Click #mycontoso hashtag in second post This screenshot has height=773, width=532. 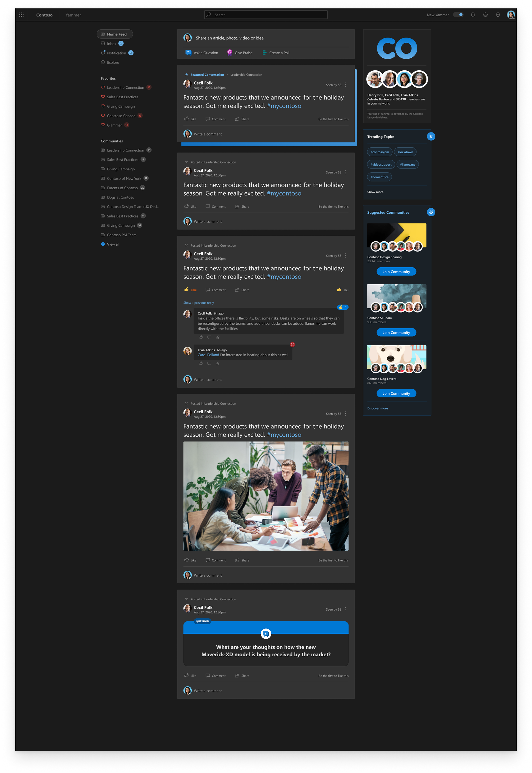click(x=284, y=193)
